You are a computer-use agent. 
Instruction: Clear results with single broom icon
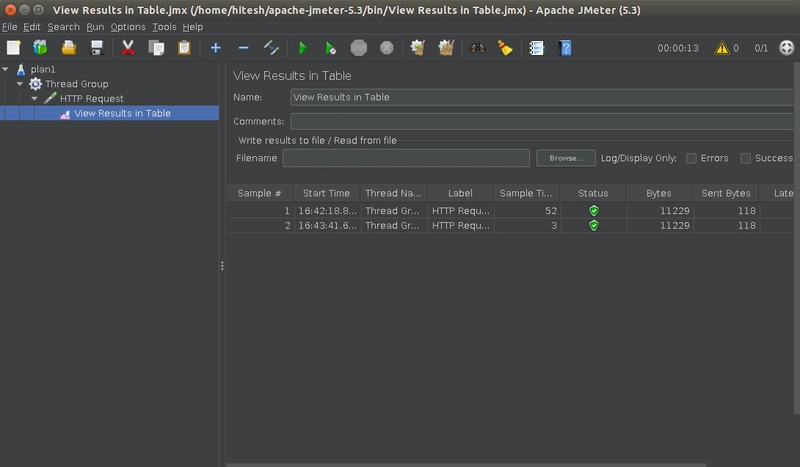coord(418,48)
